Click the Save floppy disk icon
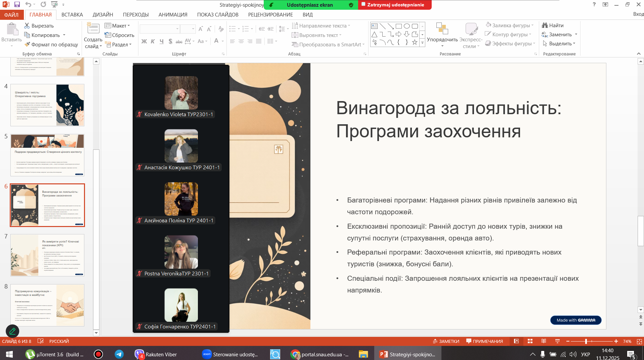Viewport: 644px width, 360px height. (x=17, y=4)
